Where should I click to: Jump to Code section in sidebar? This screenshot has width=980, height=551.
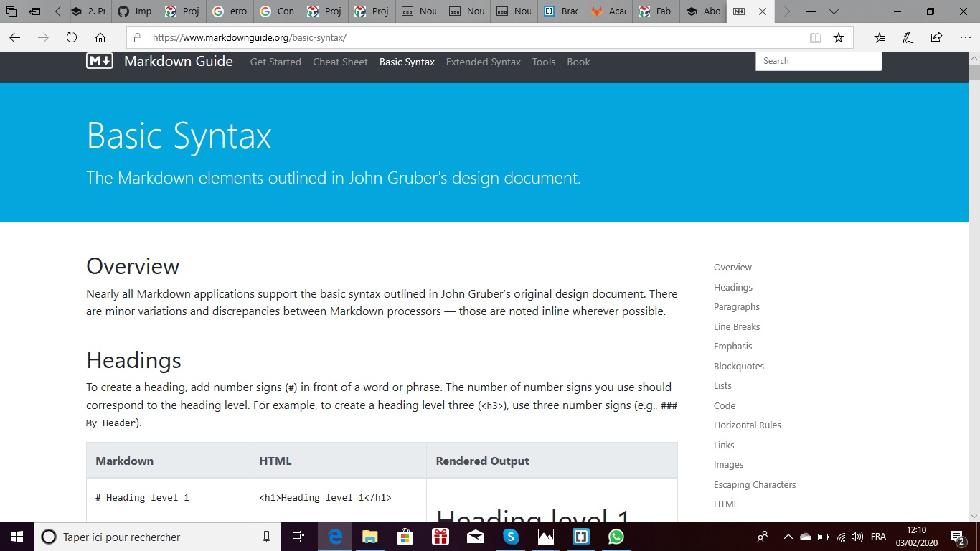point(725,406)
